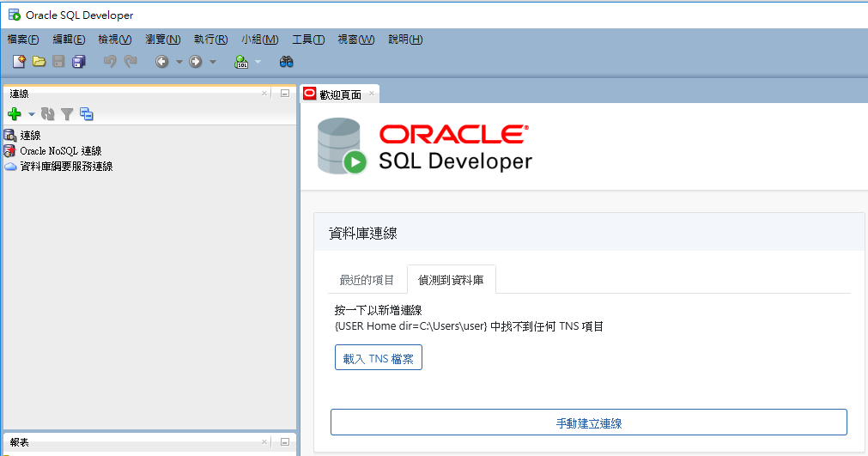Click the New file toolbar icon
Image resolution: width=868 pixels, height=456 pixels.
point(20,62)
